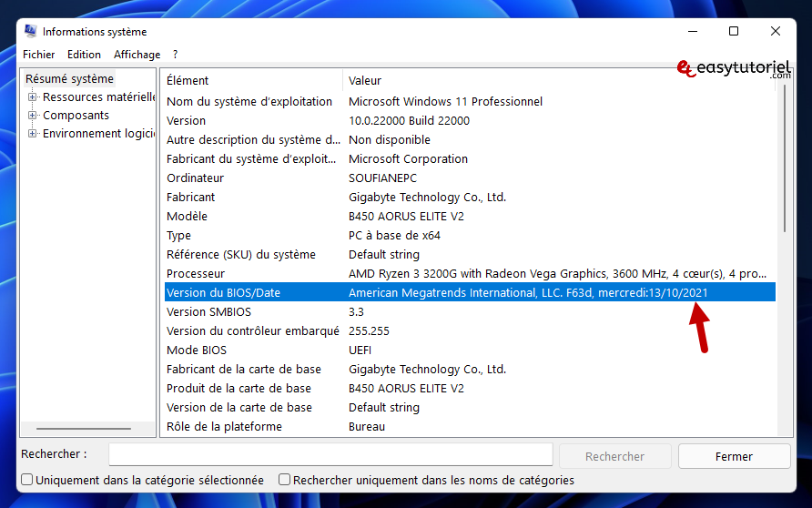Image resolution: width=812 pixels, height=508 pixels.
Task: Click the Informations système title bar icon
Action: click(31, 32)
